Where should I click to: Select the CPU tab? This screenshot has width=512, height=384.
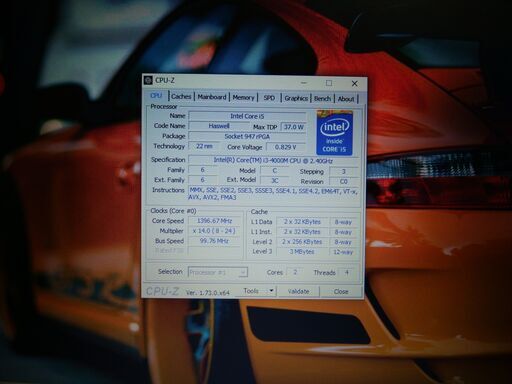[x=156, y=96]
